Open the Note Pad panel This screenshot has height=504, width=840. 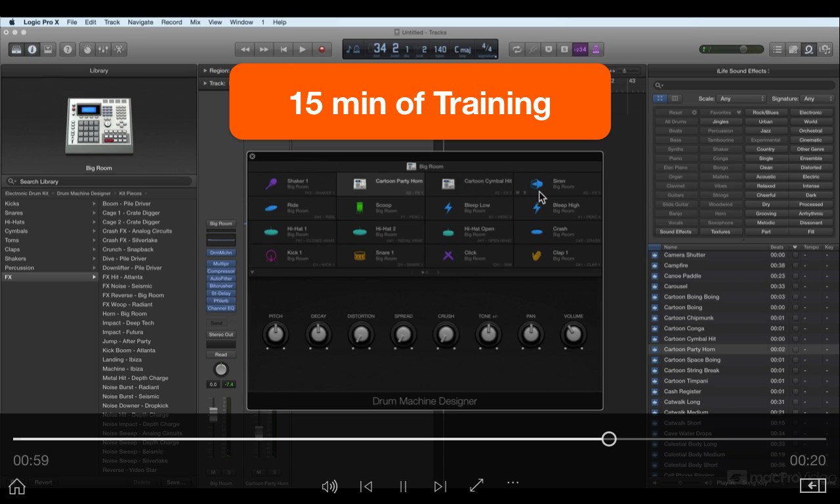(x=793, y=49)
